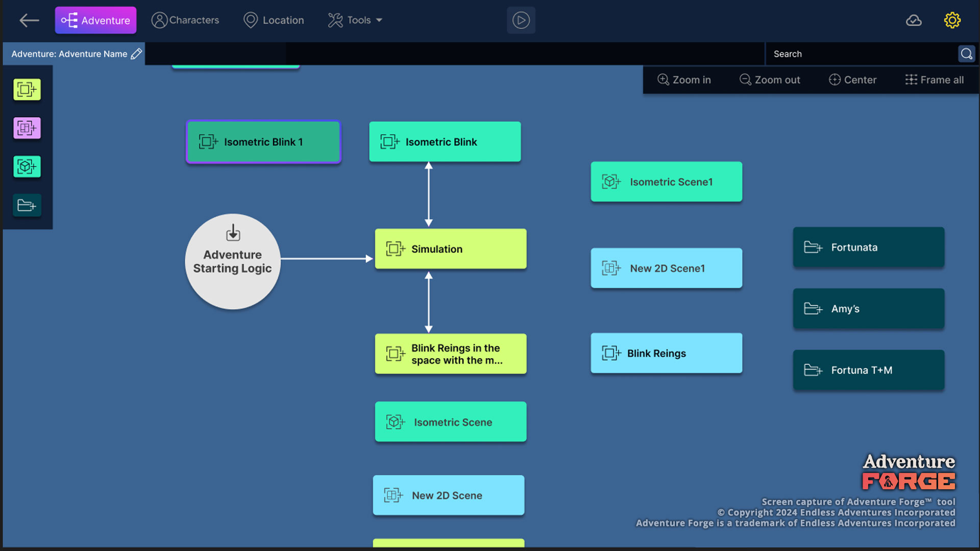Click icon on Blink Reings blue node
Image resolution: width=980 pixels, height=551 pixels.
tap(611, 353)
